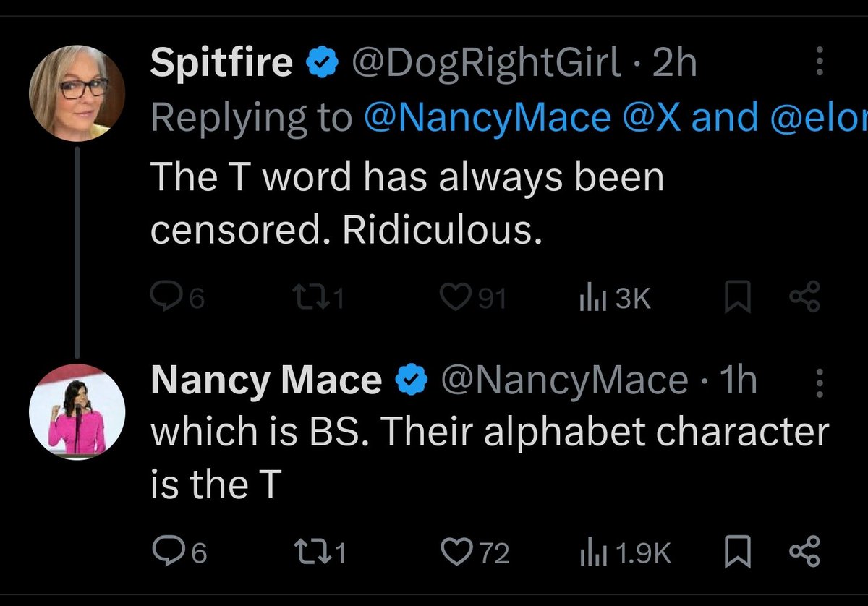Viewport: 868px width, 606px height.
Task: Click the Nancy Mace display name
Action: 266,381
